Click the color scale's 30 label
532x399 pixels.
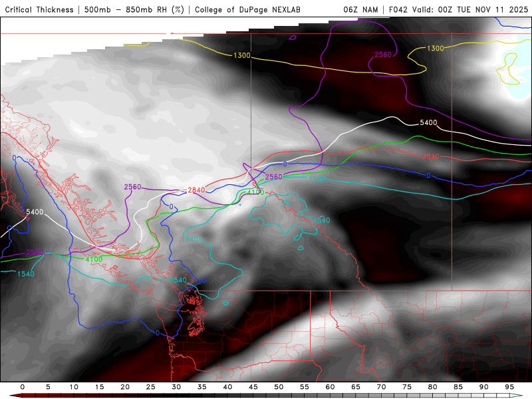coord(176,387)
